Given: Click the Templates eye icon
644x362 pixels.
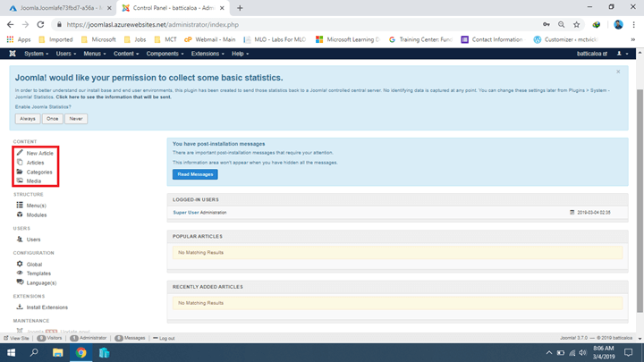Looking at the screenshot, I should pyautogui.click(x=20, y=273).
